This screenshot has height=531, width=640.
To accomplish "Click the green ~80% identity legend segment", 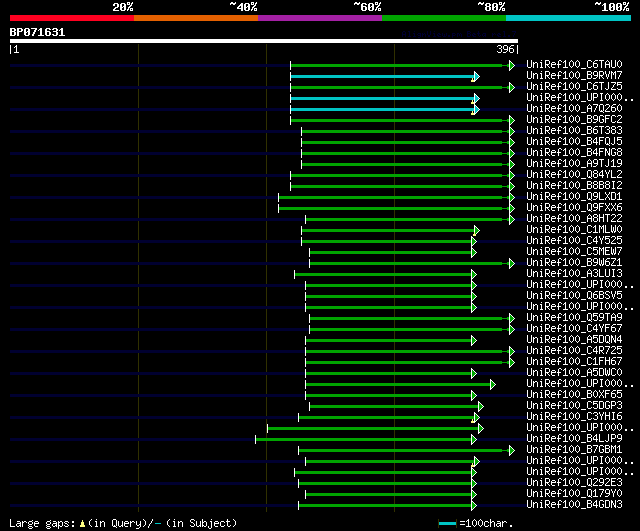I will 444,18.
